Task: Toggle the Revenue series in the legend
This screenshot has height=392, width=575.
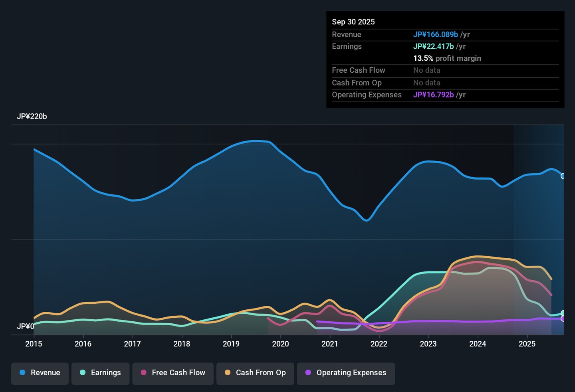Action: point(40,373)
